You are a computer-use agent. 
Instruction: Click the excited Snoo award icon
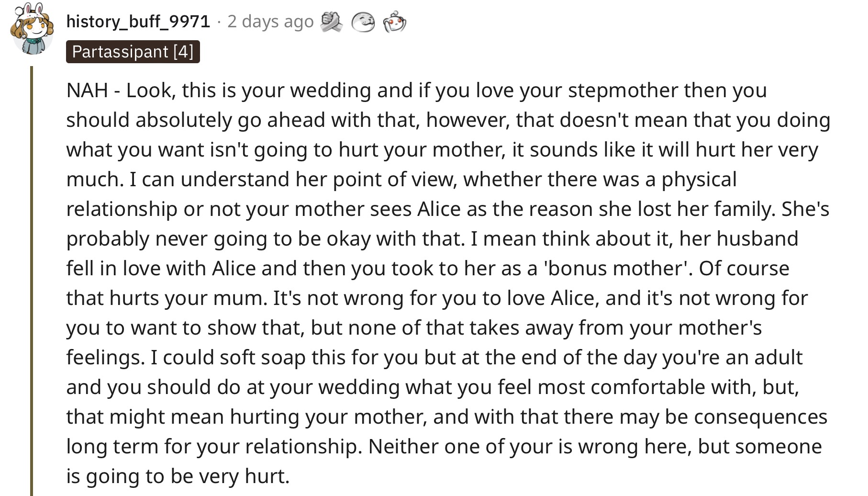(x=395, y=22)
